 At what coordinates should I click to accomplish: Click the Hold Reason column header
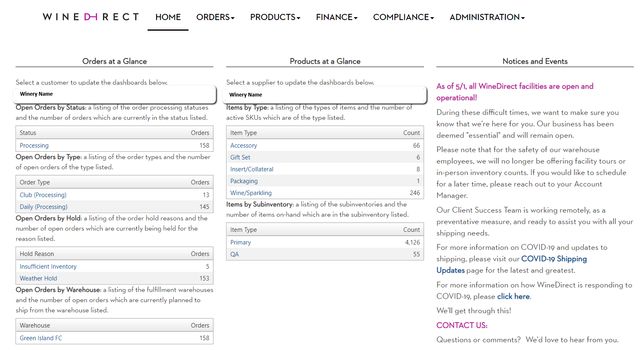point(37,254)
